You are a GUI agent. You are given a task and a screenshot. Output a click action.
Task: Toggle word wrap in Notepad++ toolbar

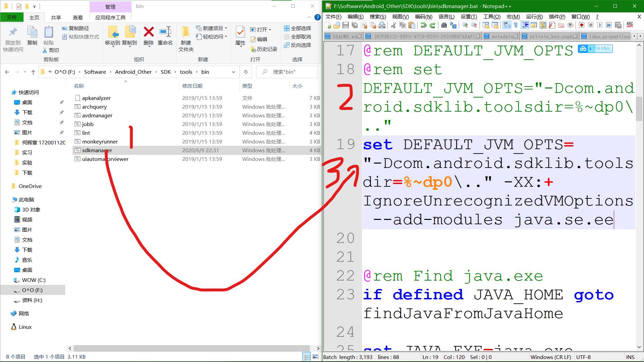click(x=507, y=25)
